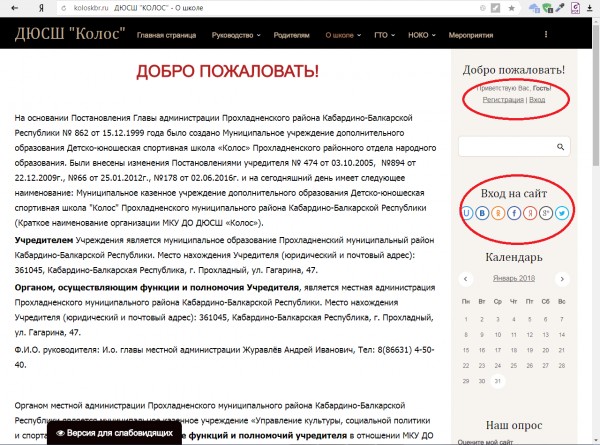Sign in with the uID icon

click(x=466, y=213)
